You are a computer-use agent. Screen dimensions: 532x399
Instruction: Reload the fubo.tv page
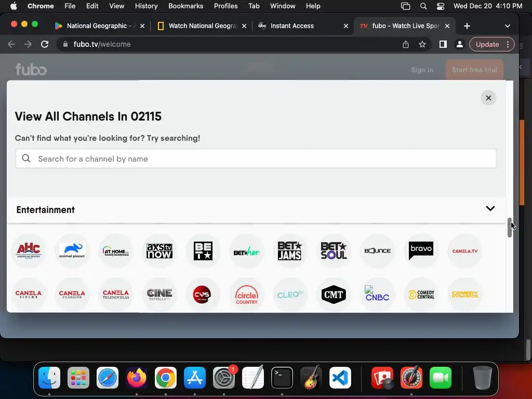pyautogui.click(x=45, y=44)
